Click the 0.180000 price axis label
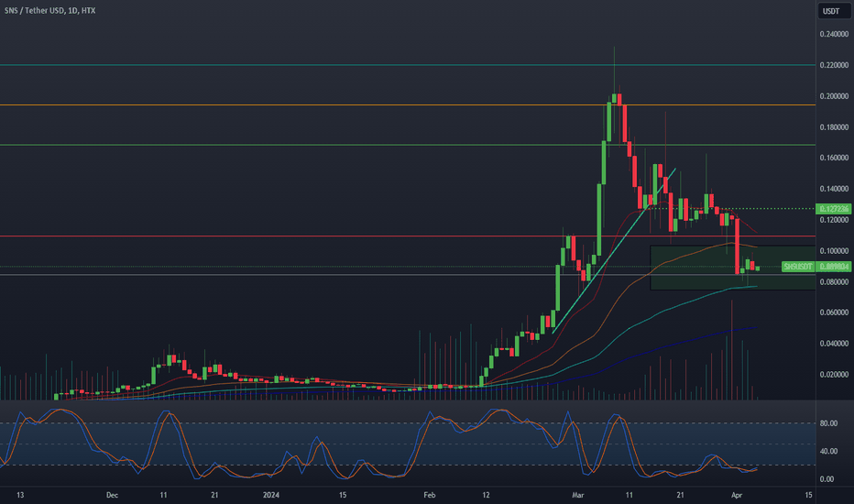 (834, 127)
